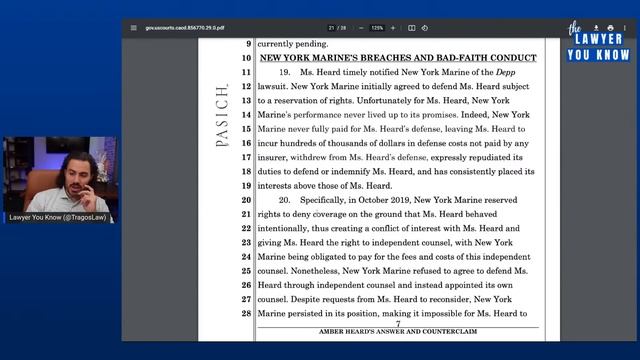Click the text 'currently pending.'

pyautogui.click(x=293, y=44)
